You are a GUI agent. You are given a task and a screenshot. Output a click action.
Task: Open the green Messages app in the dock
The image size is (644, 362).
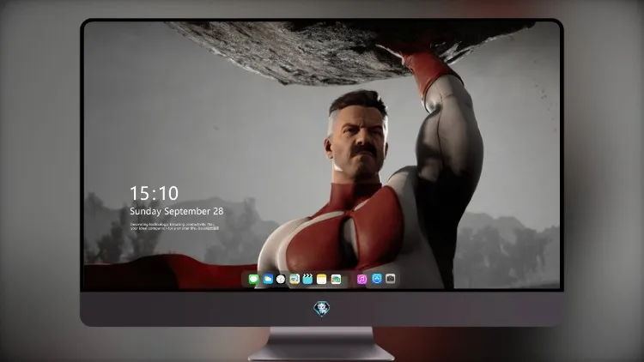(253, 279)
